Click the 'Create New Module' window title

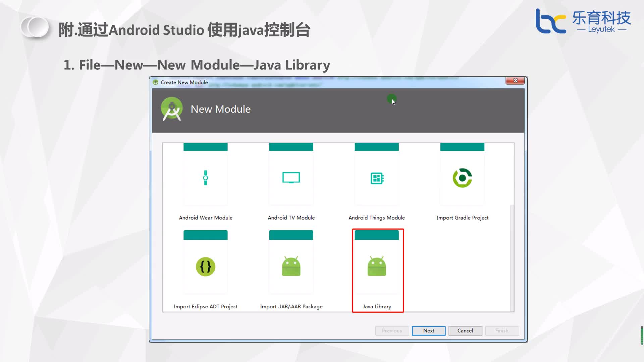(x=184, y=82)
